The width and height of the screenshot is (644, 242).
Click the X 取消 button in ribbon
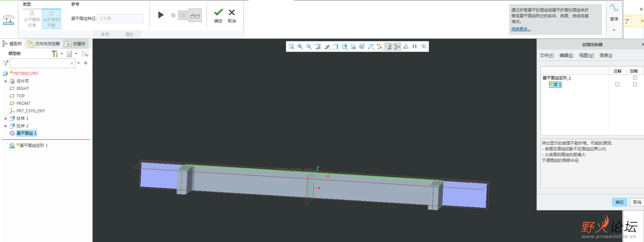tap(232, 16)
